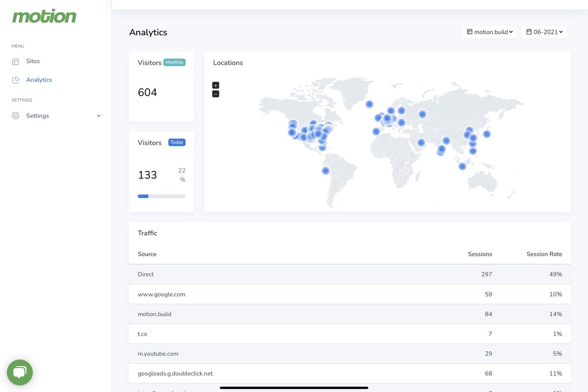Click the 59 sessions value

point(488,294)
